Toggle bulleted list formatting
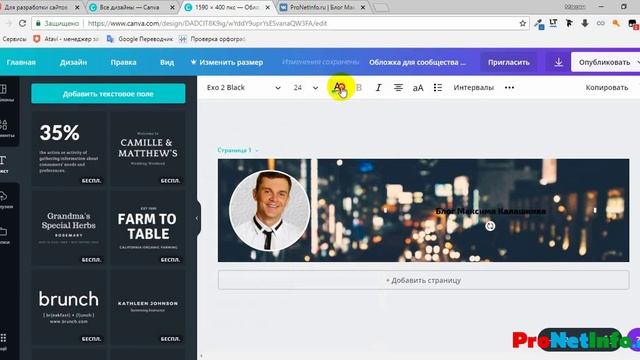 click(438, 87)
